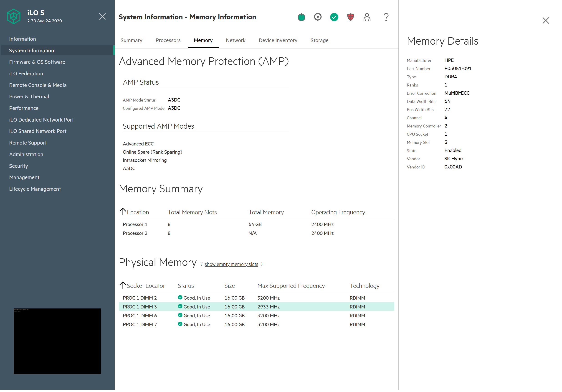Open Power & Thermal in the sidebar
This screenshot has width=562, height=392.
pos(29,97)
